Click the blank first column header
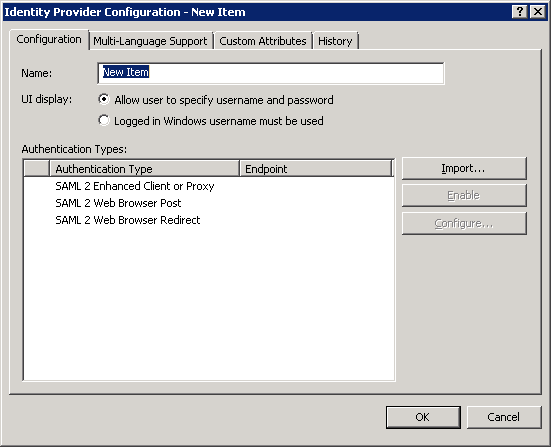551x447 pixels. (x=37, y=169)
